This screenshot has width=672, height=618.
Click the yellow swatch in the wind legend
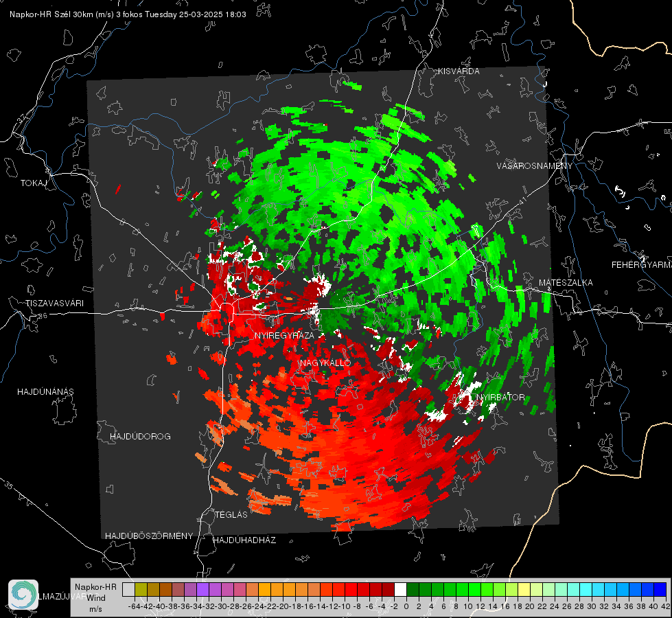click(x=524, y=589)
